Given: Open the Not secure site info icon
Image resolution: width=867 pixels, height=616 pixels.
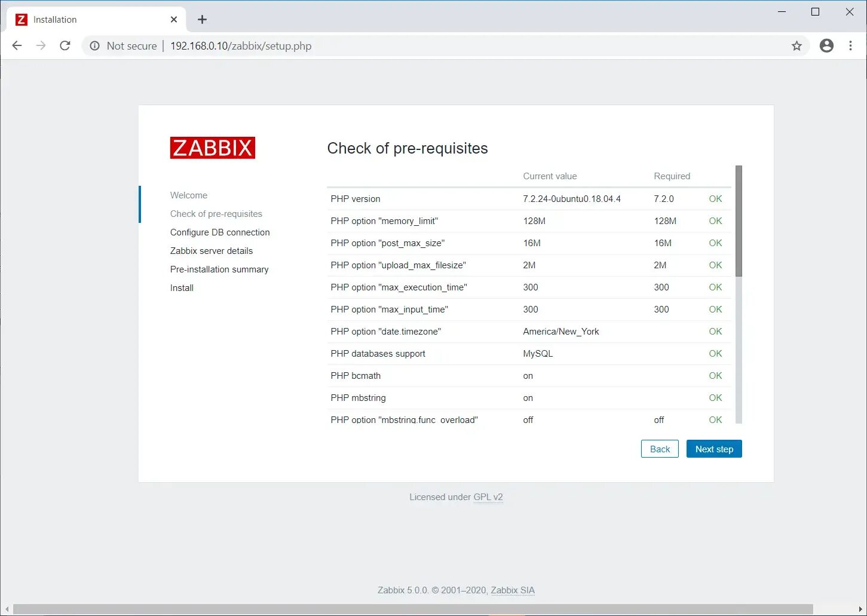Looking at the screenshot, I should (94, 45).
